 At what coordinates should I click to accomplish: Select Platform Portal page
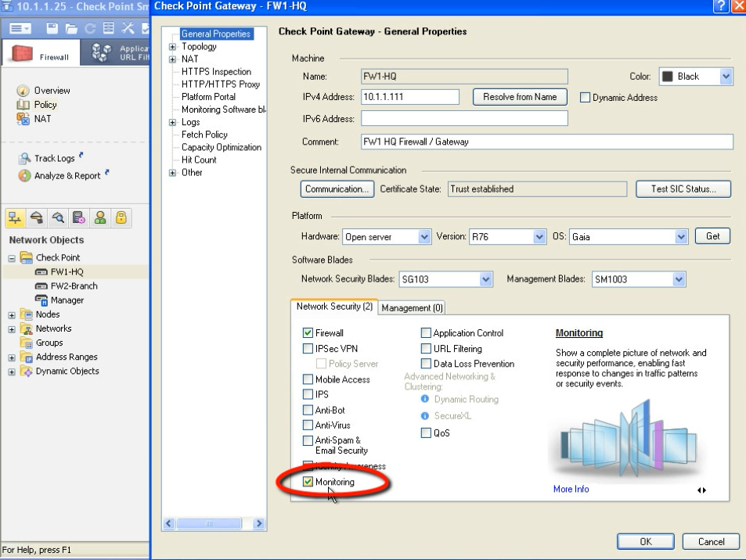[x=208, y=97]
